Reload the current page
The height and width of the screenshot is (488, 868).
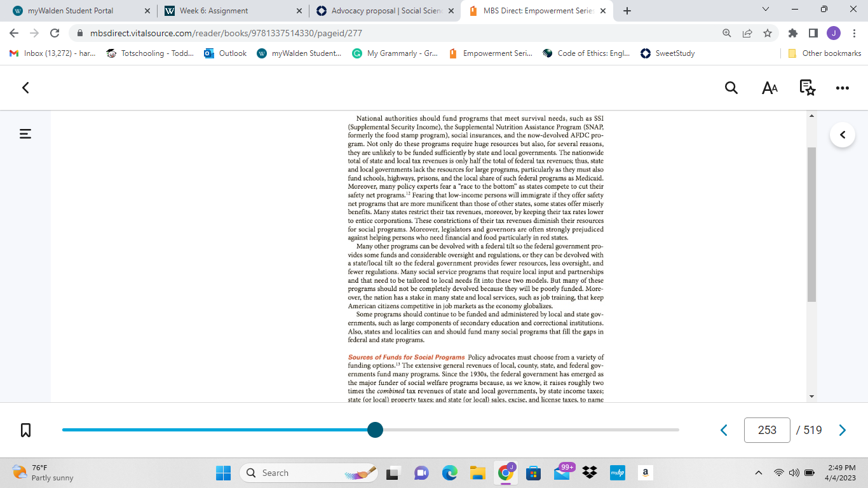point(55,33)
